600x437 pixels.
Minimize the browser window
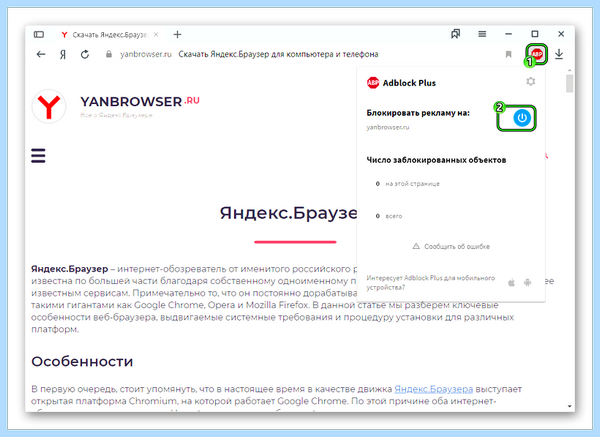(x=508, y=34)
